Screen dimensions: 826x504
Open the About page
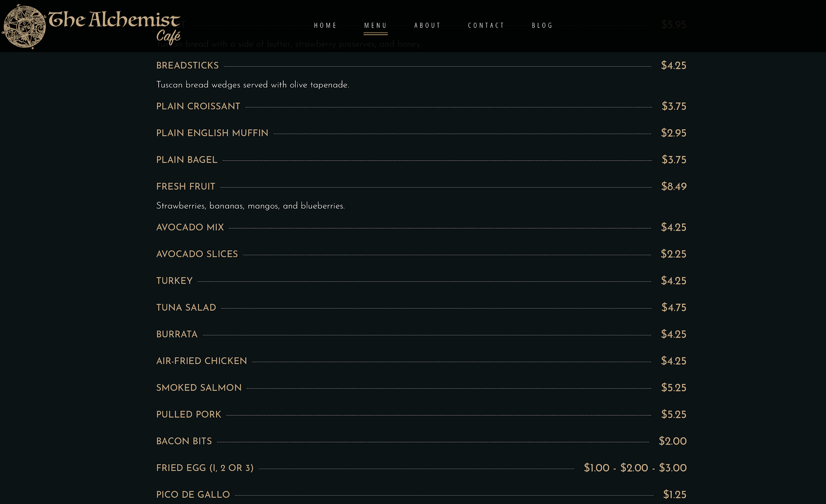(428, 26)
